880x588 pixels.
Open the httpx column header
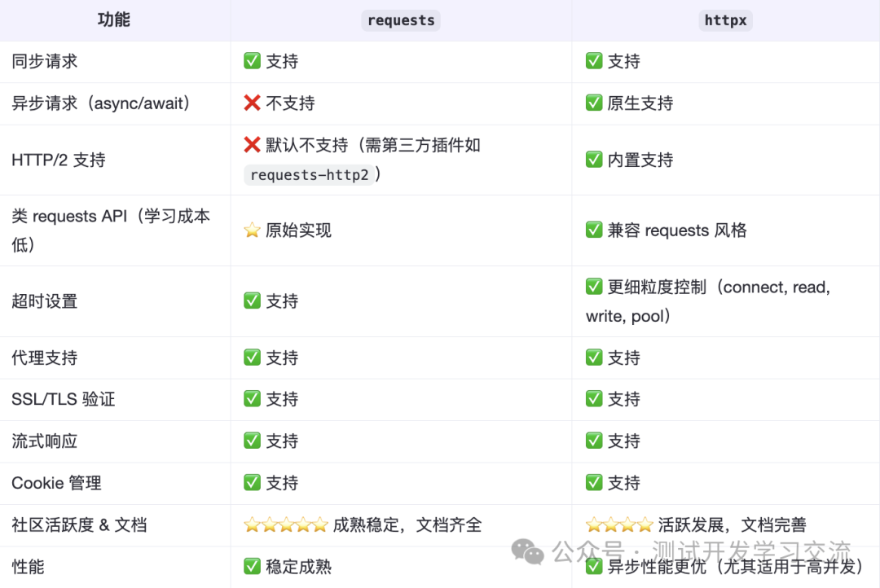click(x=725, y=20)
